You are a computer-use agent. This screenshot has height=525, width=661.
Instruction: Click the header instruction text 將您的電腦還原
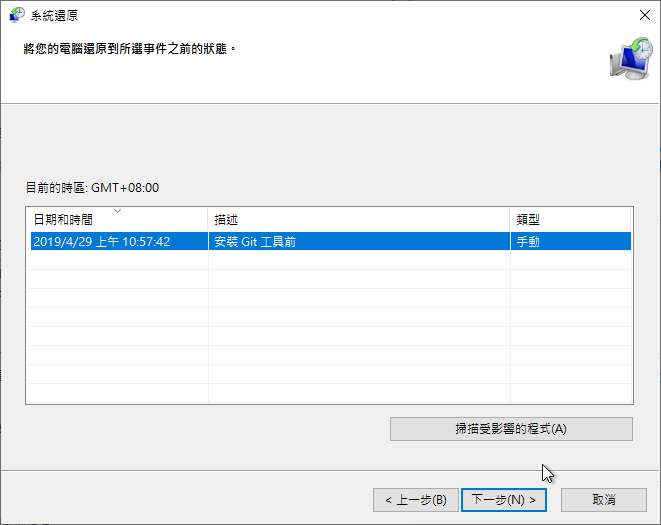(x=130, y=48)
